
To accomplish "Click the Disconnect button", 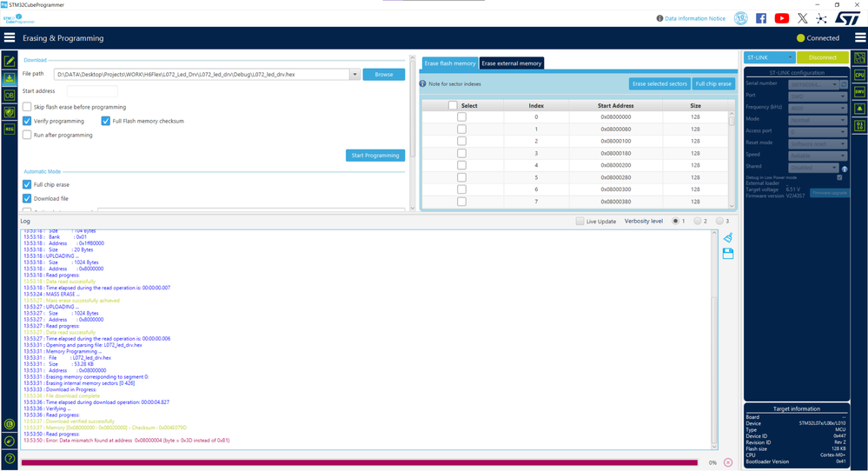I will [x=822, y=57].
